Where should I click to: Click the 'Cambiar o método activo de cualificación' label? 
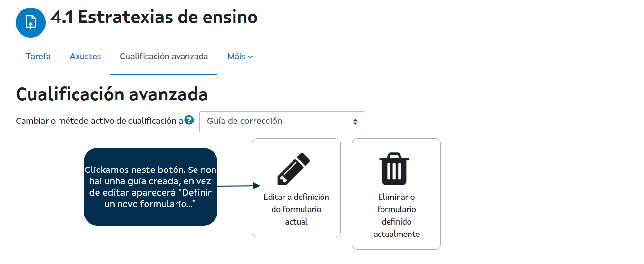99,121
